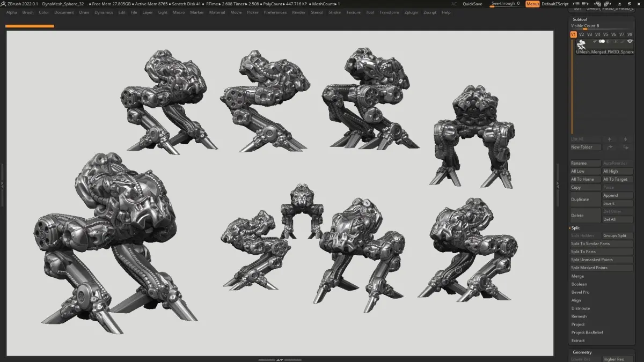Collapse the Split section

(575, 228)
